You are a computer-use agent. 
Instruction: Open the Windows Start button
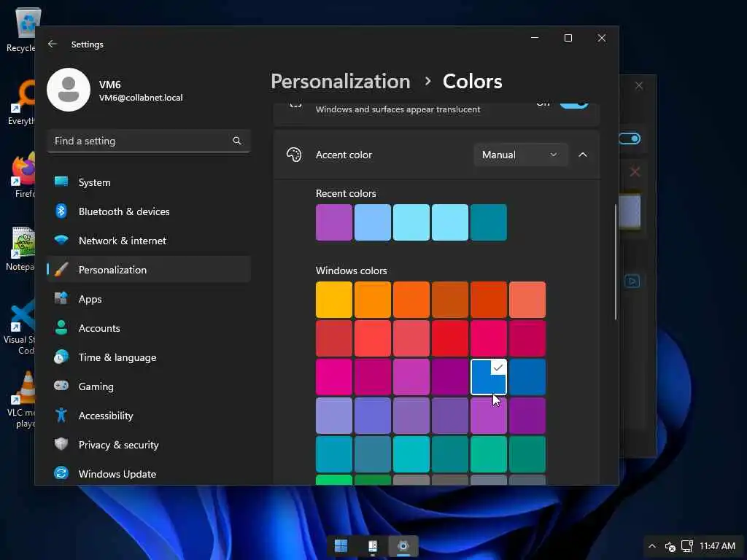[x=341, y=545]
